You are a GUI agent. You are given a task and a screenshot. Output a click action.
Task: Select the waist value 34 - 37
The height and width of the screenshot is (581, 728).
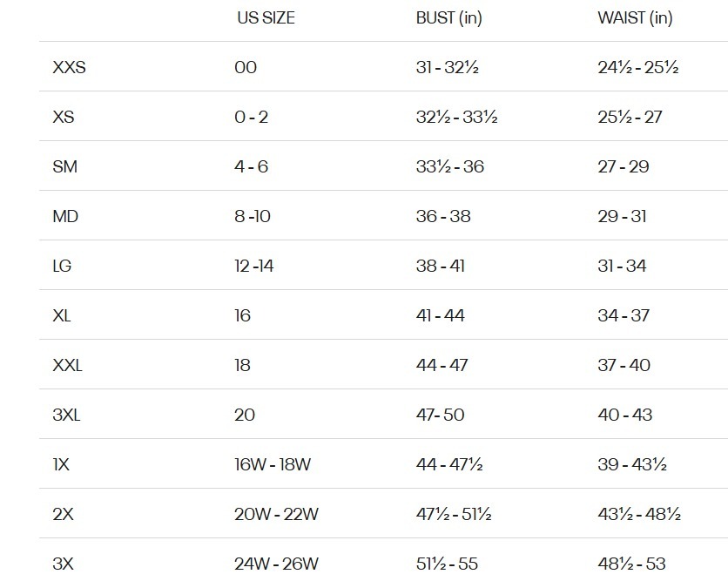(624, 315)
